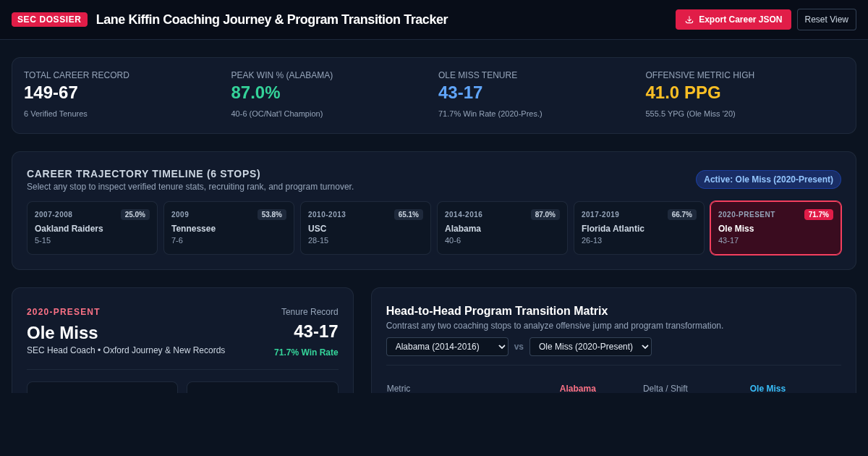Click the 65.1% badge on USC card
The image size is (868, 456).
(409, 215)
